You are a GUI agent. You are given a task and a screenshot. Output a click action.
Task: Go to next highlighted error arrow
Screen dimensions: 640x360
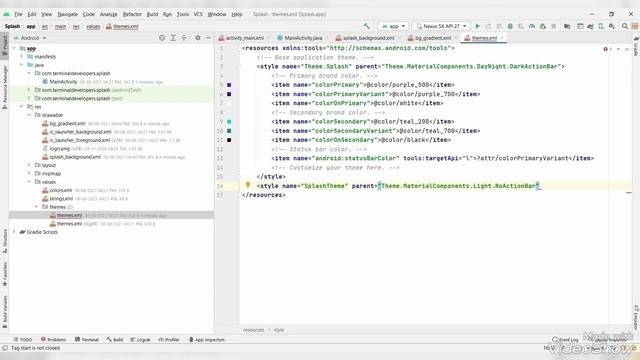(x=627, y=49)
